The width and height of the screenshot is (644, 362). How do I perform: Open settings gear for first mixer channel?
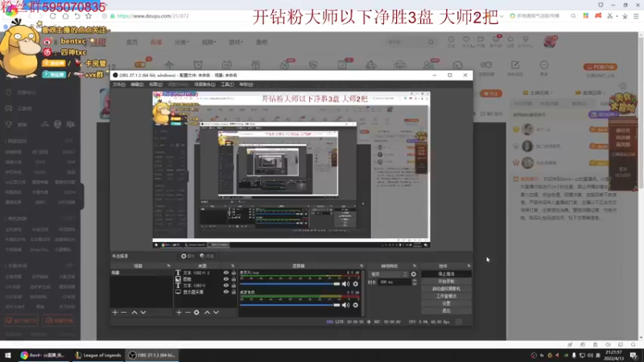click(356, 284)
